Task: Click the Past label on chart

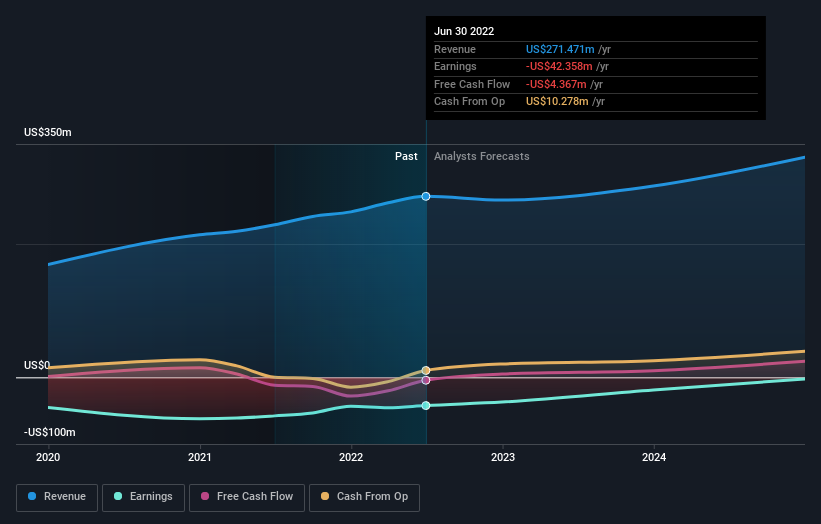Action: pos(406,157)
